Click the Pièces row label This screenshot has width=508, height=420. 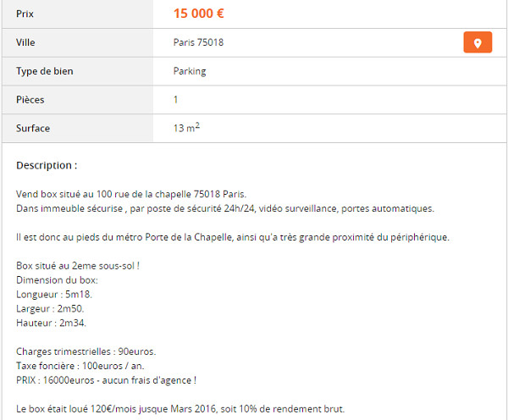30,99
